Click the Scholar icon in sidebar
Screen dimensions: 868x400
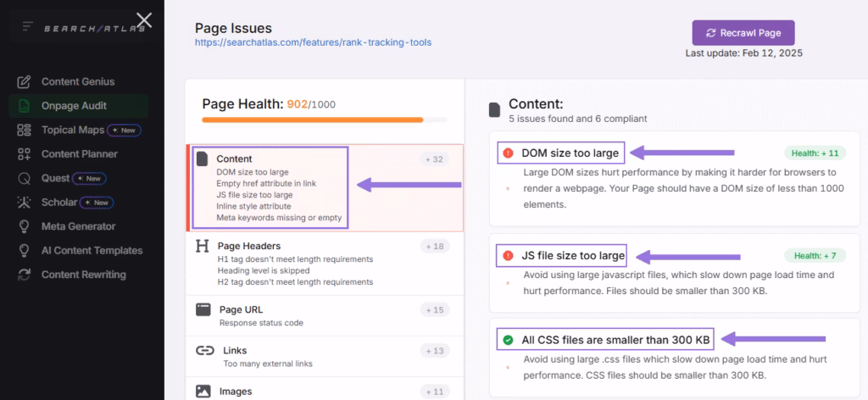click(x=25, y=203)
